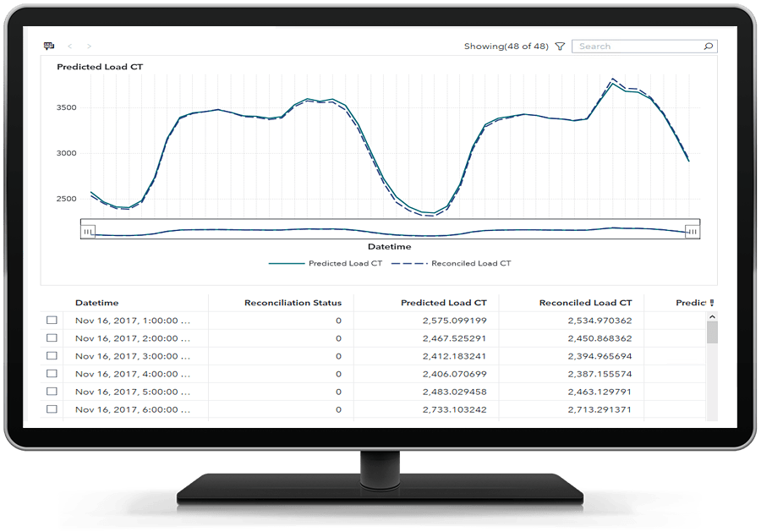The image size is (761, 532).
Task: Check the Nov 16, 2017, 1:00:00 row checkbox
Action: (52, 321)
